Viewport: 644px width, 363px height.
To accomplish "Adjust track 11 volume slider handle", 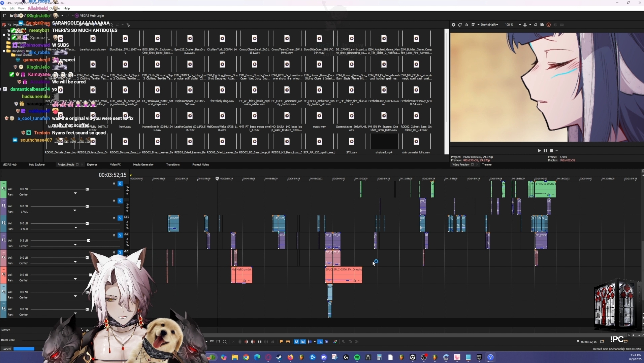I will pyautogui.click(x=87, y=206).
